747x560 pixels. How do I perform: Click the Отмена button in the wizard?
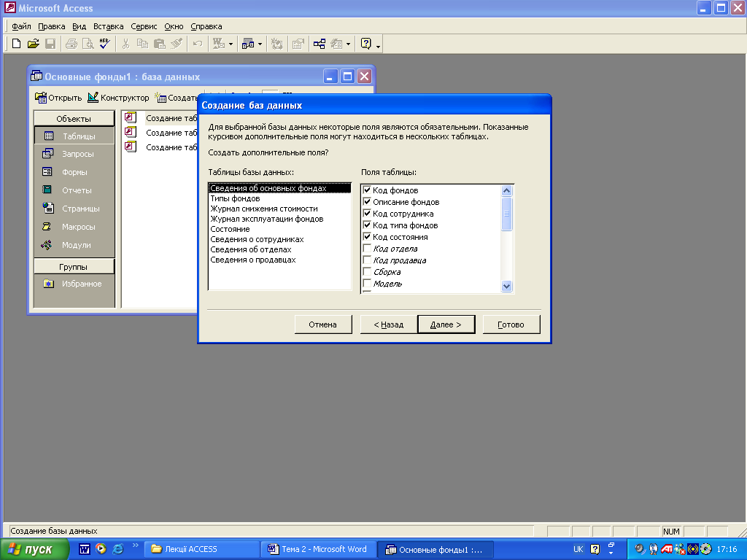point(323,324)
